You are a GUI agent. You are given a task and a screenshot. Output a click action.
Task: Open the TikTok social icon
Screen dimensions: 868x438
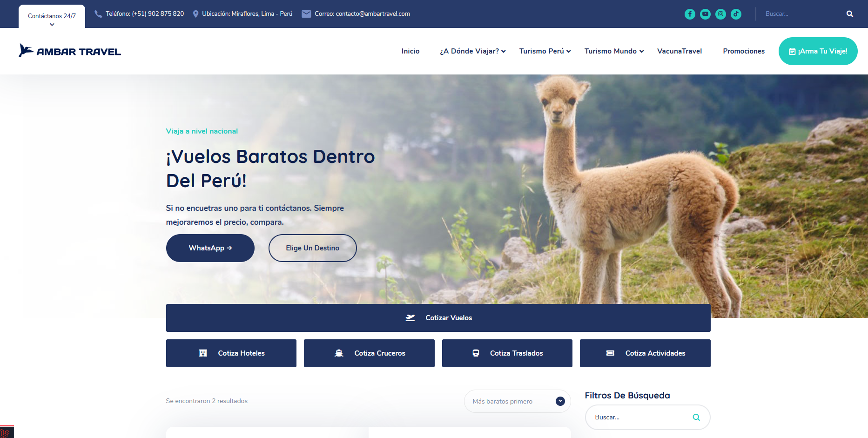736,14
